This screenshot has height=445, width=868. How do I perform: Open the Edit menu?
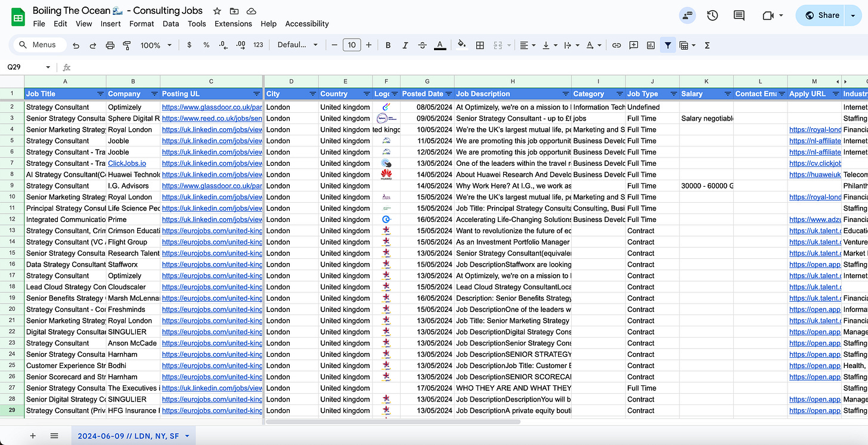tap(60, 24)
